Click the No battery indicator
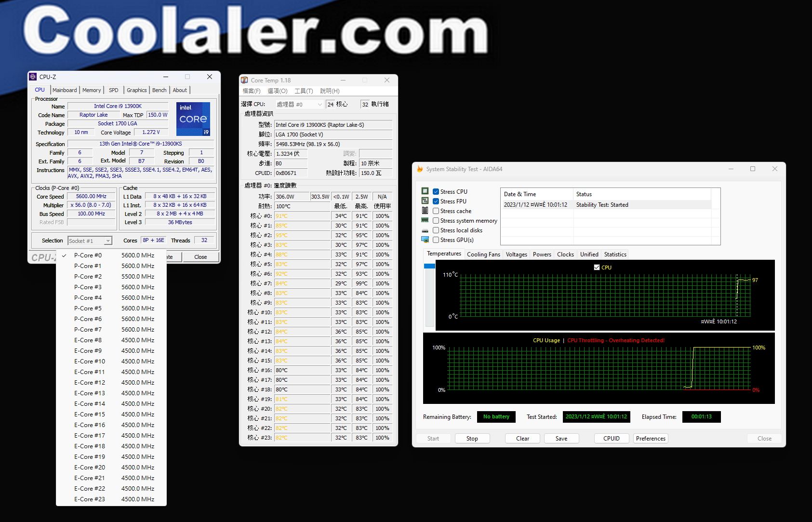The width and height of the screenshot is (812, 522). click(x=496, y=417)
